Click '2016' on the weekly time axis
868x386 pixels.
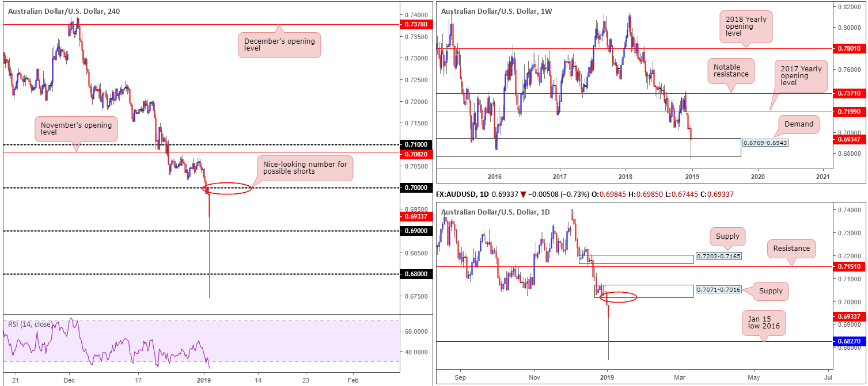click(x=495, y=175)
